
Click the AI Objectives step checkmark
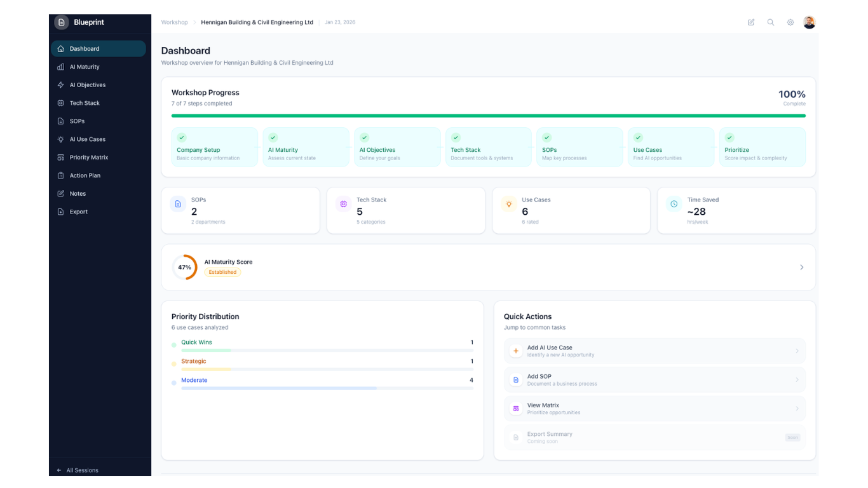(365, 137)
